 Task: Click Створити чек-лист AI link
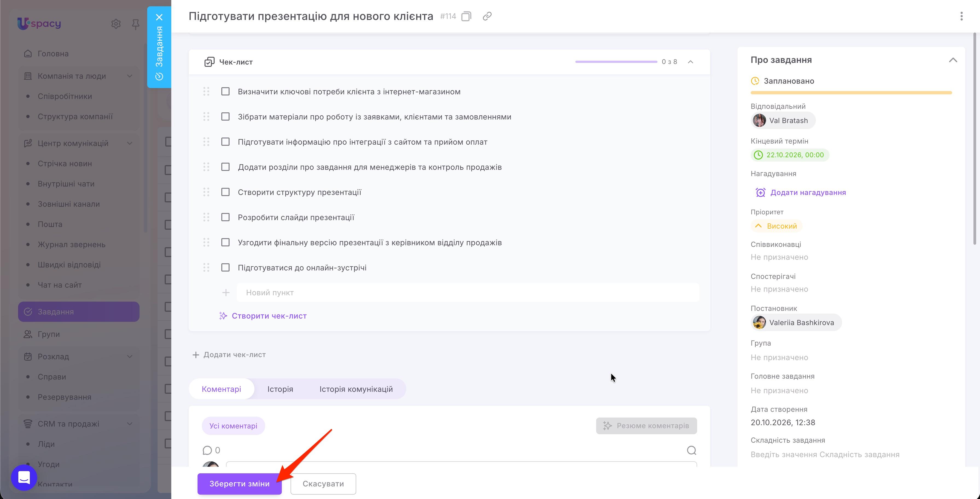(263, 316)
